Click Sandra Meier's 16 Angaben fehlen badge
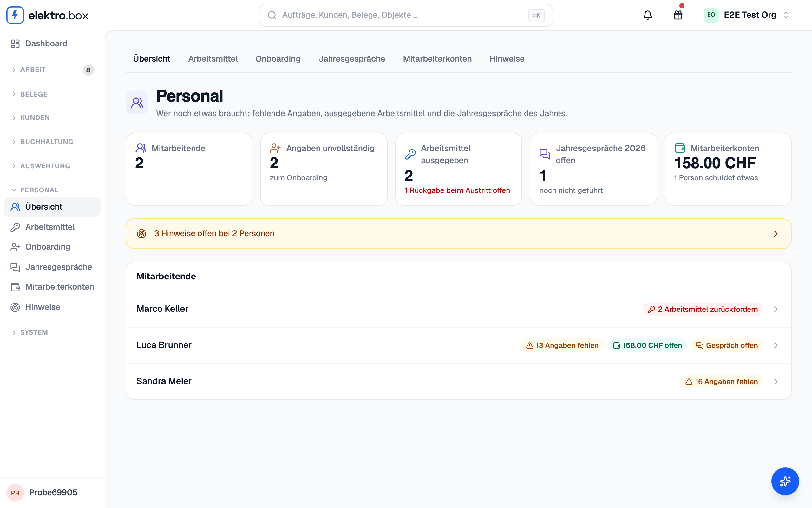812x508 pixels. pyautogui.click(x=721, y=382)
